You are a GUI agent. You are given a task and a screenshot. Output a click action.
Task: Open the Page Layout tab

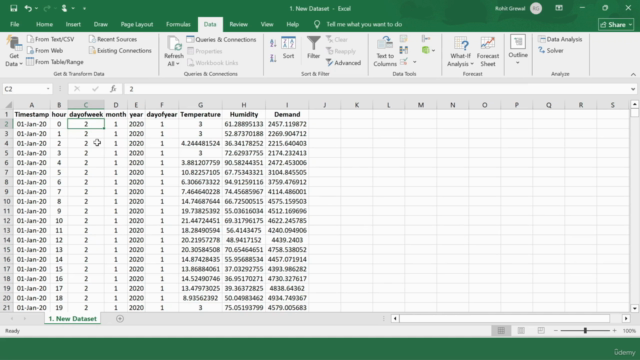click(137, 24)
